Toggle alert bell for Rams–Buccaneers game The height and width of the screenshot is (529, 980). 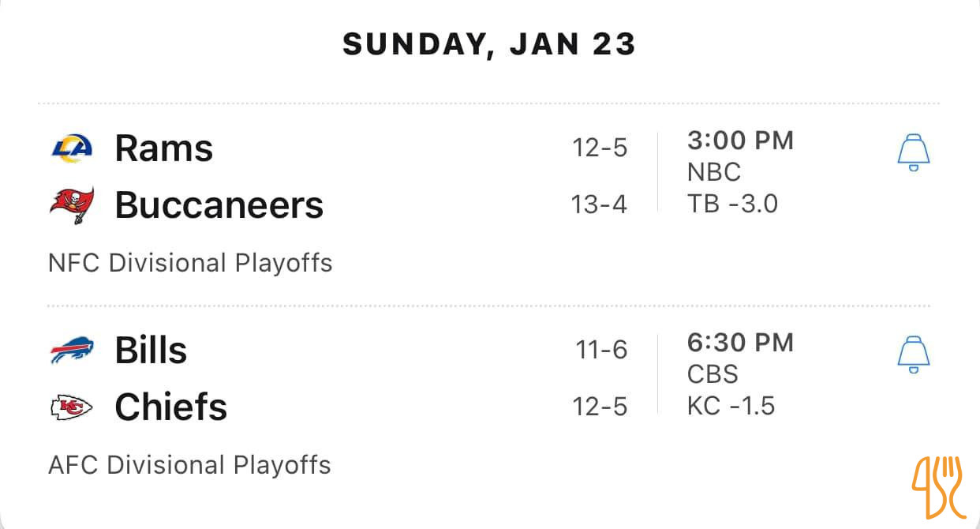914,152
